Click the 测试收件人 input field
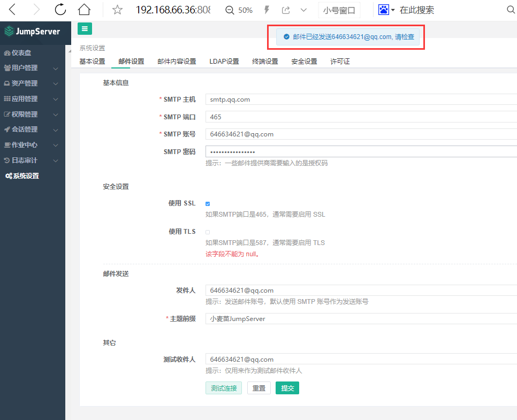This screenshot has height=420, width=517. (361, 359)
